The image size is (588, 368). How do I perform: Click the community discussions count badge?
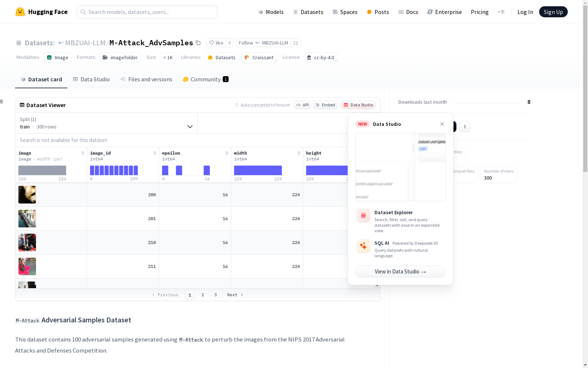tap(226, 79)
